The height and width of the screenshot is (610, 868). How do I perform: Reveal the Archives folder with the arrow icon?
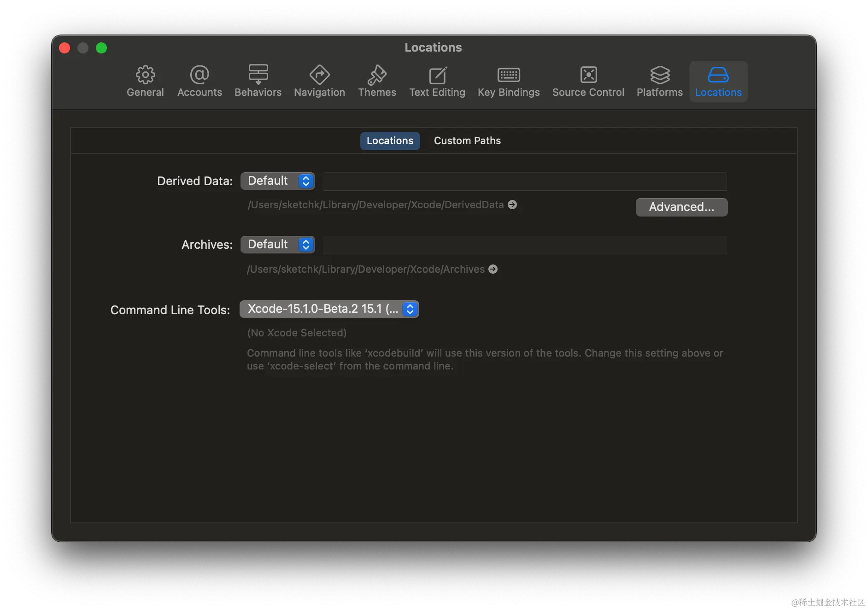[493, 269]
